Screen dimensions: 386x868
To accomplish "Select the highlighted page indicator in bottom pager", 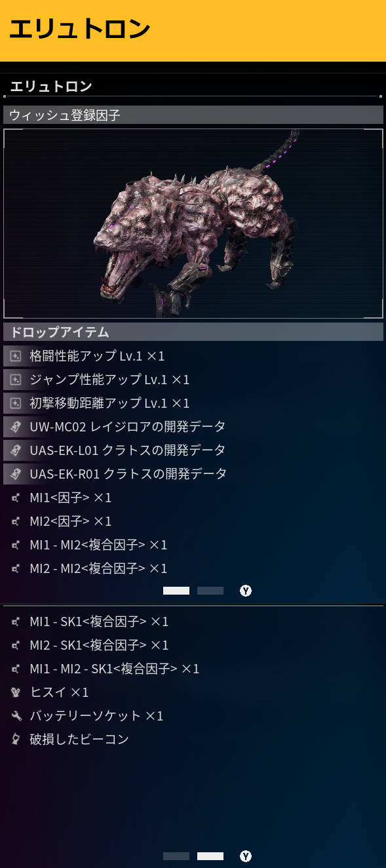I will point(210,856).
